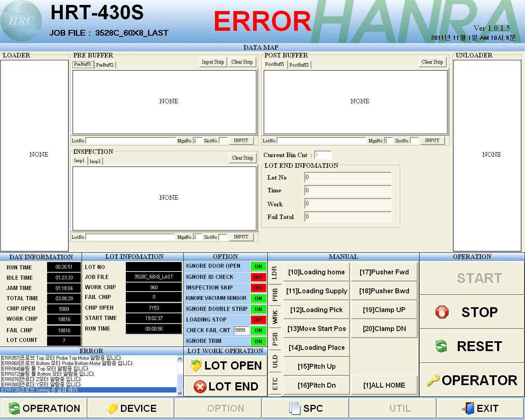This screenshot has height=420, width=525.
Task: Click the green arrows icon on OPERATION tab
Action: [x=14, y=409]
